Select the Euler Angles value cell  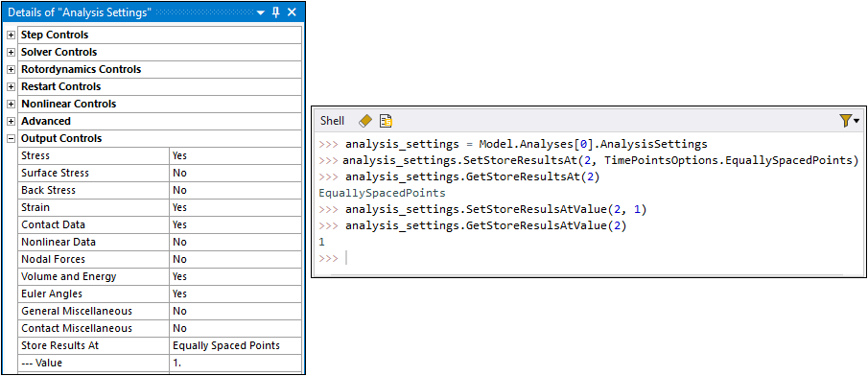pos(235,294)
